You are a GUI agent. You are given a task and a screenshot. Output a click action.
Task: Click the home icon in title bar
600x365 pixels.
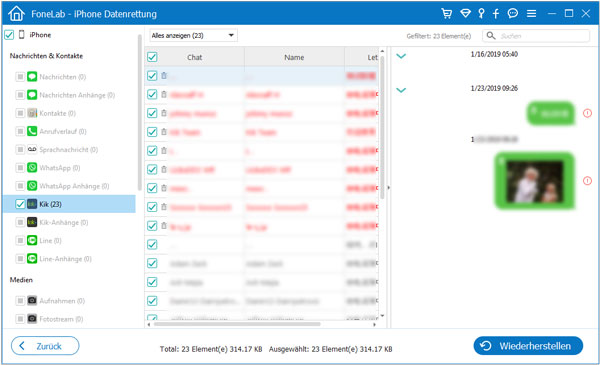coord(16,14)
